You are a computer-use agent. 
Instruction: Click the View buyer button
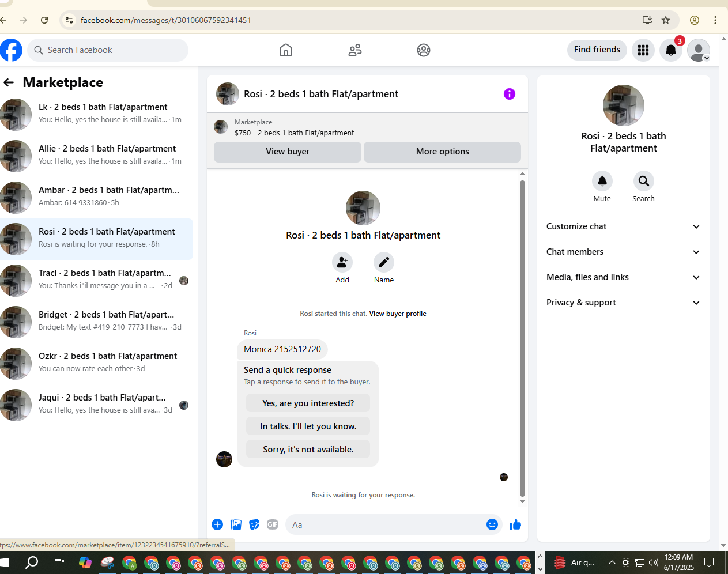288,152
